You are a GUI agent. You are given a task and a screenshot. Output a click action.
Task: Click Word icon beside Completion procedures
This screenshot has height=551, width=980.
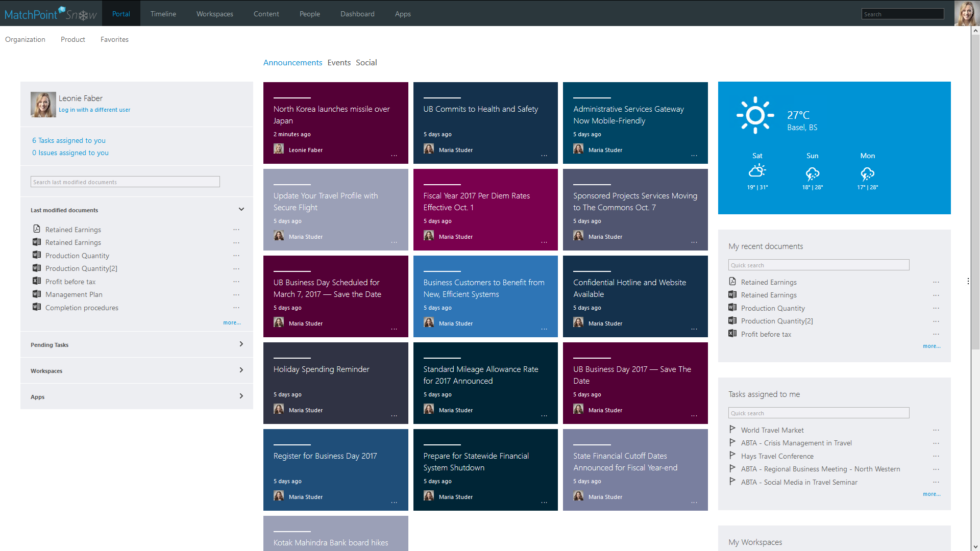click(37, 307)
